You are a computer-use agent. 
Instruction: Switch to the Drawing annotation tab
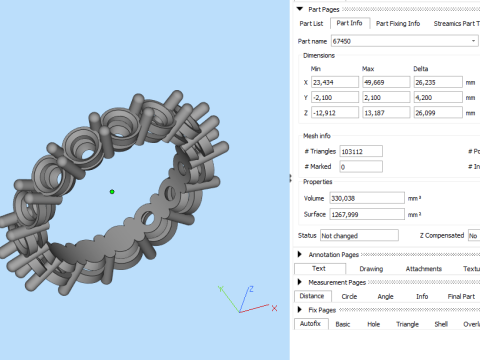(371, 269)
